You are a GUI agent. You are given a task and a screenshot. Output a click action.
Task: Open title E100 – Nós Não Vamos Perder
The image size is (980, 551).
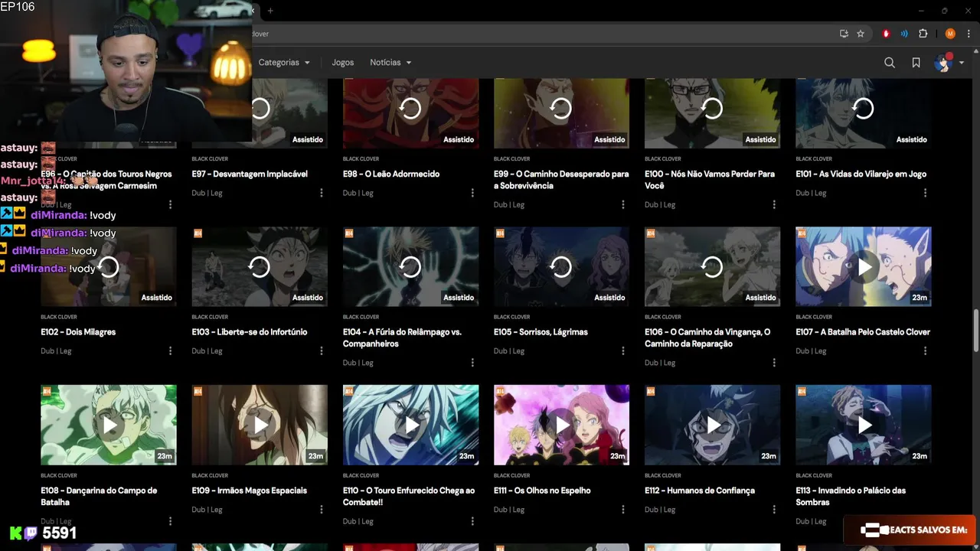click(x=710, y=180)
